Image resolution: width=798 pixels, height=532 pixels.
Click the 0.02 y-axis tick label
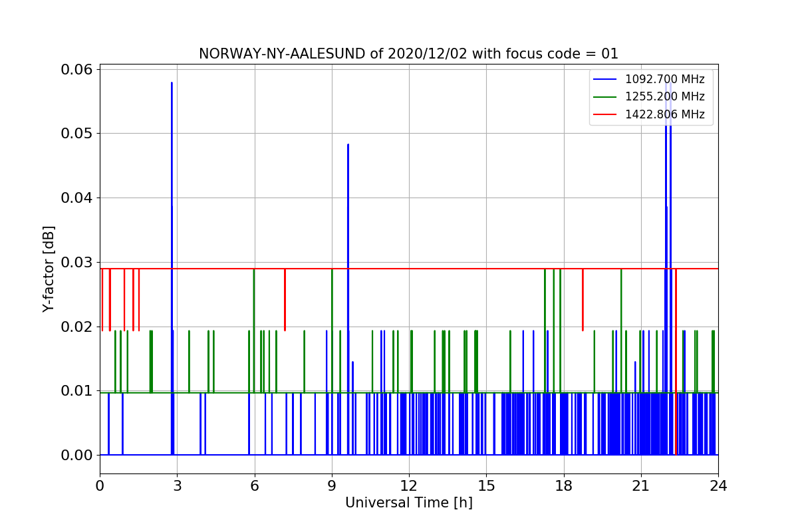pos(75,327)
